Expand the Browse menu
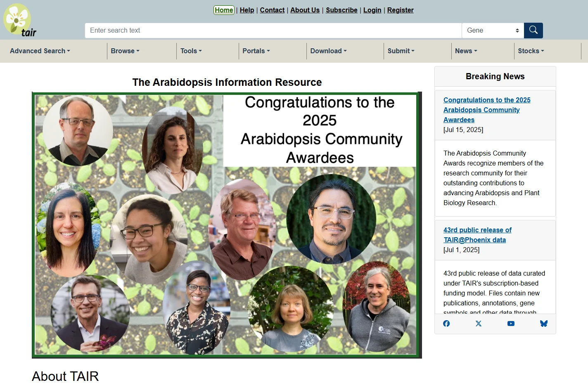Screen dimensions: 588x385 [x=125, y=51]
